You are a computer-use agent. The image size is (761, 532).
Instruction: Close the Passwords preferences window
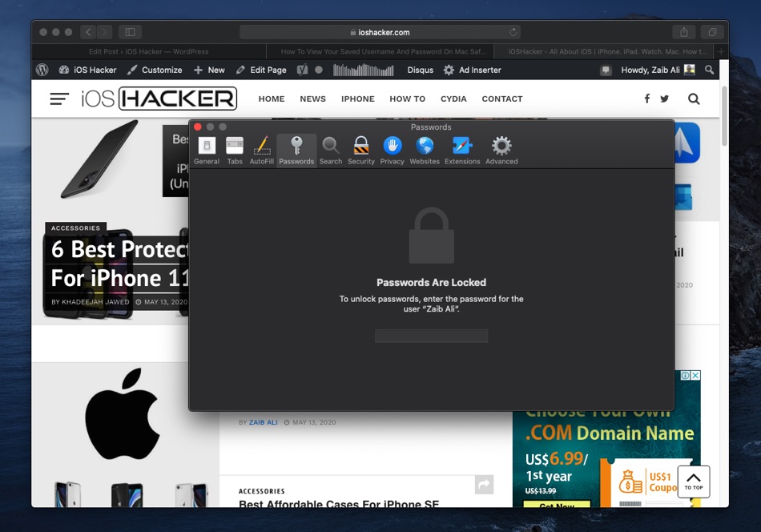pos(198,127)
